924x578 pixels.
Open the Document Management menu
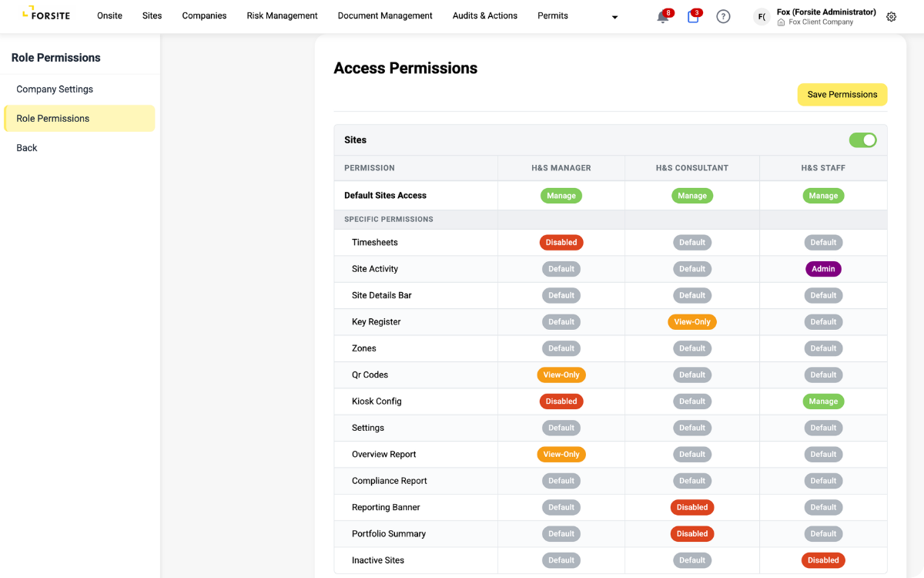click(x=385, y=15)
